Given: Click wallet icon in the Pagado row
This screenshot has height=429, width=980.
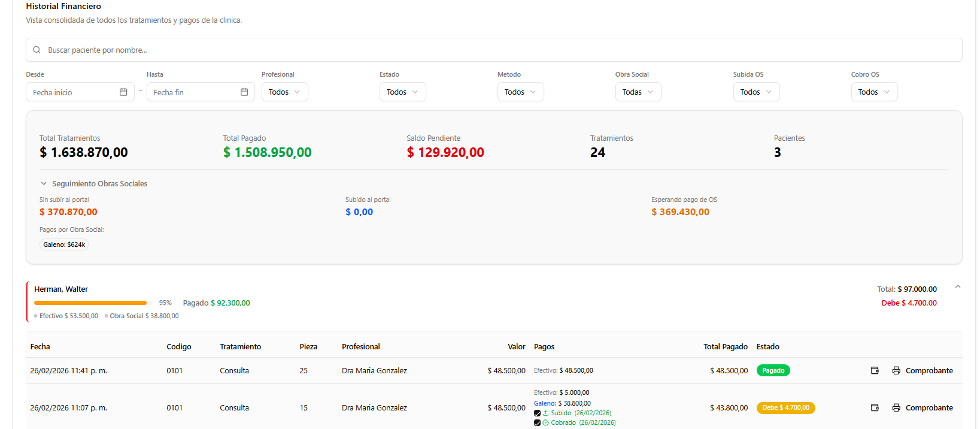Looking at the screenshot, I should pos(875,371).
